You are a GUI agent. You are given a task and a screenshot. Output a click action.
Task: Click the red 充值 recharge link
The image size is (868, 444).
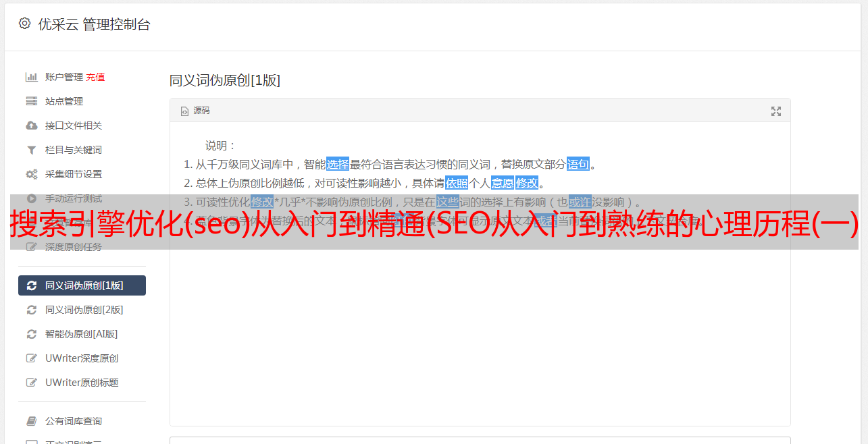[95, 77]
